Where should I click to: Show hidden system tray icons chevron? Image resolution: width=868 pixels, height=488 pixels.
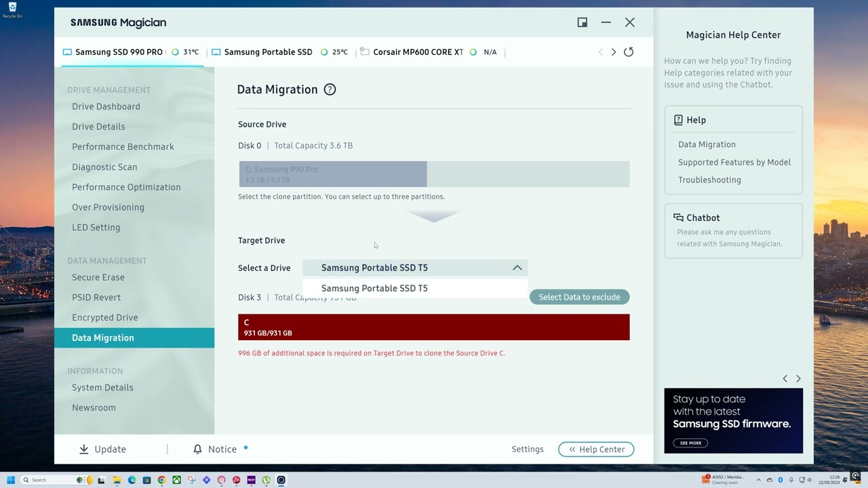[759, 480]
